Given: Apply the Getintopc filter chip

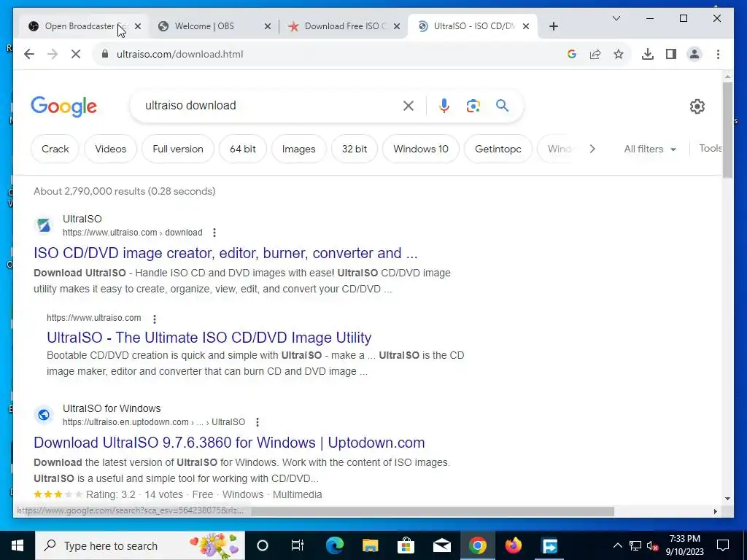Looking at the screenshot, I should [498, 149].
